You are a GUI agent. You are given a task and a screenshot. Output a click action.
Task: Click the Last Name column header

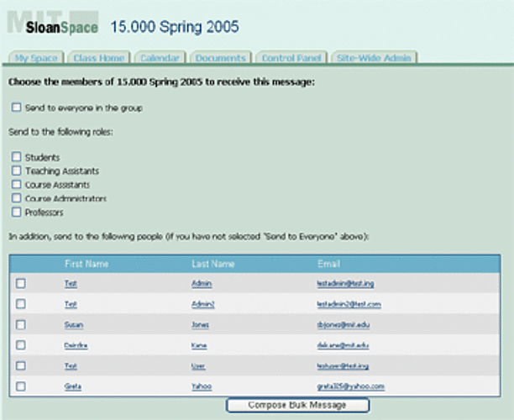tap(212, 264)
